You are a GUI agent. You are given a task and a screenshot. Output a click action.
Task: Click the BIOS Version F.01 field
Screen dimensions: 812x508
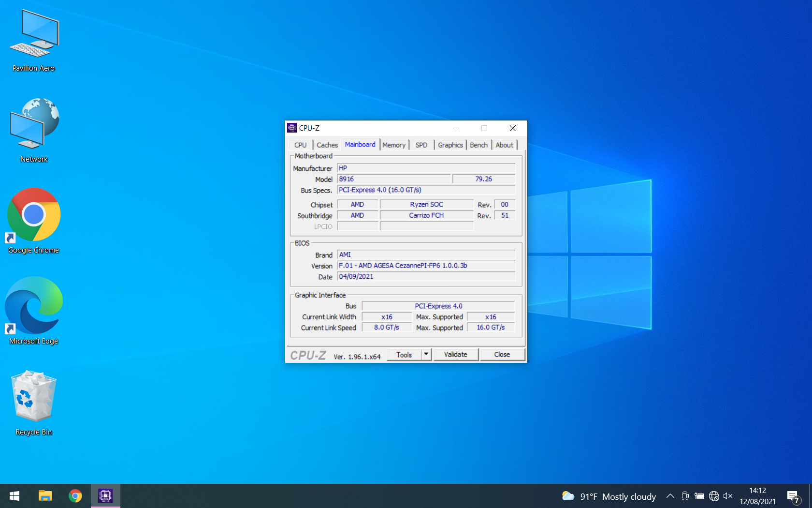coord(426,266)
